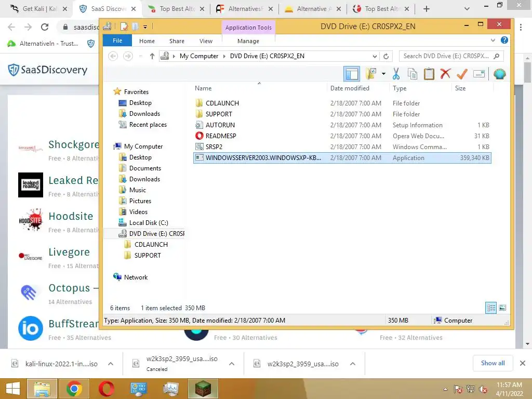Click the Rename toolbar icon

point(478,74)
